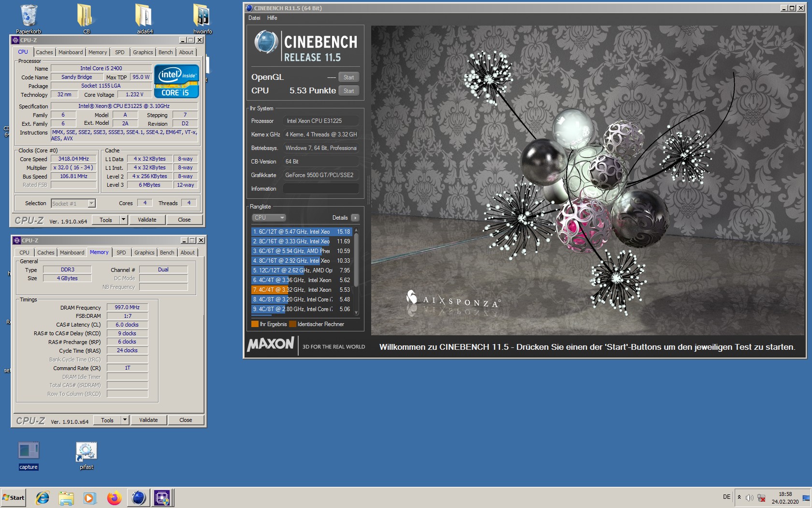The image size is (812, 508).
Task: Open the Datei menu in Cinebench
Action: click(254, 18)
